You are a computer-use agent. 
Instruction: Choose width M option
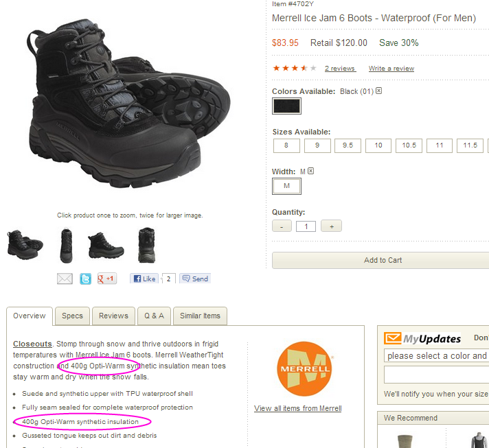click(x=286, y=186)
